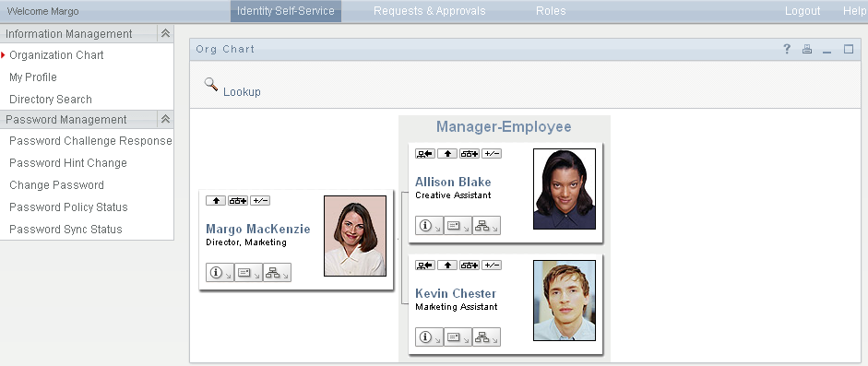The image size is (868, 366).
Task: Switch to Identity Self-Service tab
Action: click(286, 11)
